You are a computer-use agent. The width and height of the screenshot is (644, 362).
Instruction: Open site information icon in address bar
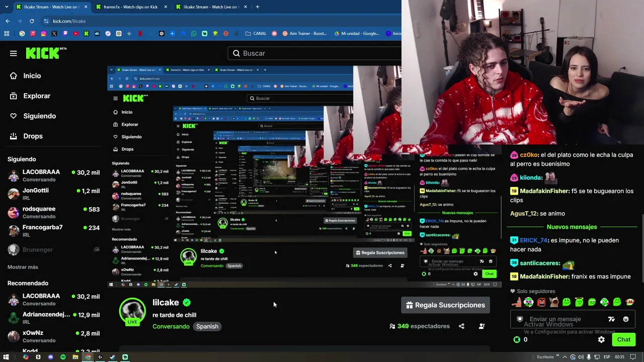[x=46, y=21]
